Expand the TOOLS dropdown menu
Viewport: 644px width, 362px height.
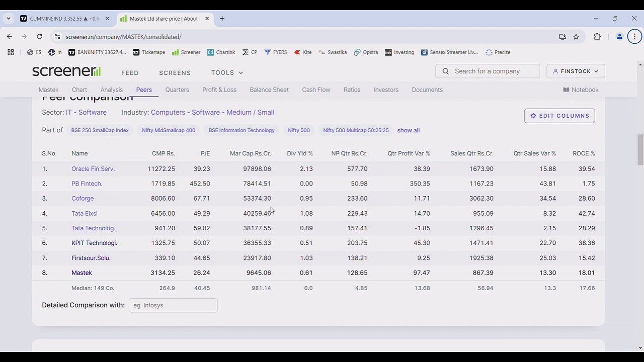(x=227, y=73)
